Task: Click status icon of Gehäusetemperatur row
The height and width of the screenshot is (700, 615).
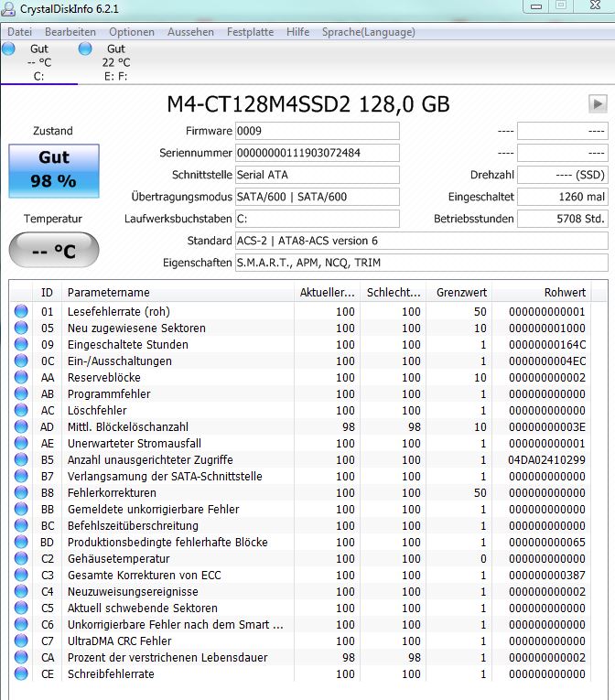Action: (21, 558)
